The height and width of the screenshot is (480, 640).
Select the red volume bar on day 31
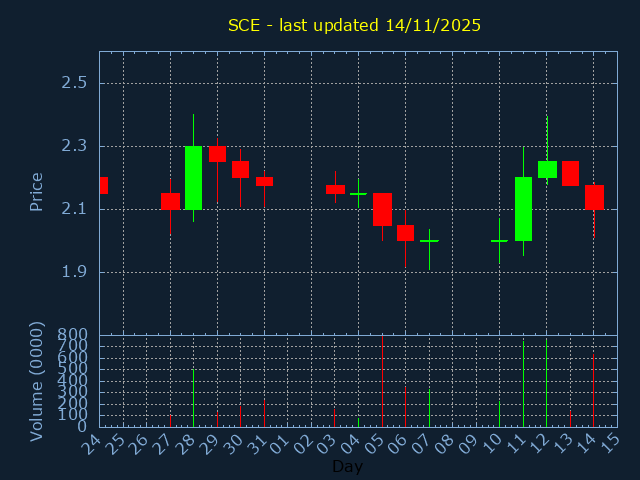[x=264, y=412]
